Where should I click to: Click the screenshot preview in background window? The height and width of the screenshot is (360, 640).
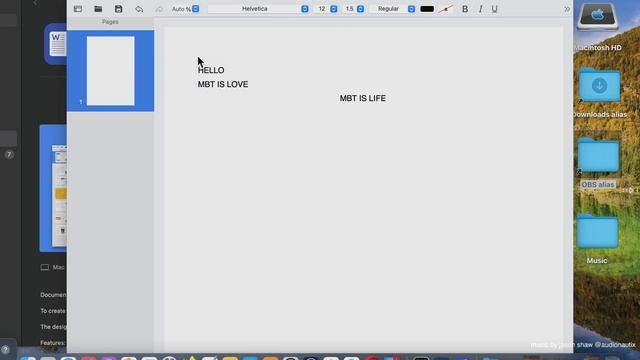(x=53, y=188)
